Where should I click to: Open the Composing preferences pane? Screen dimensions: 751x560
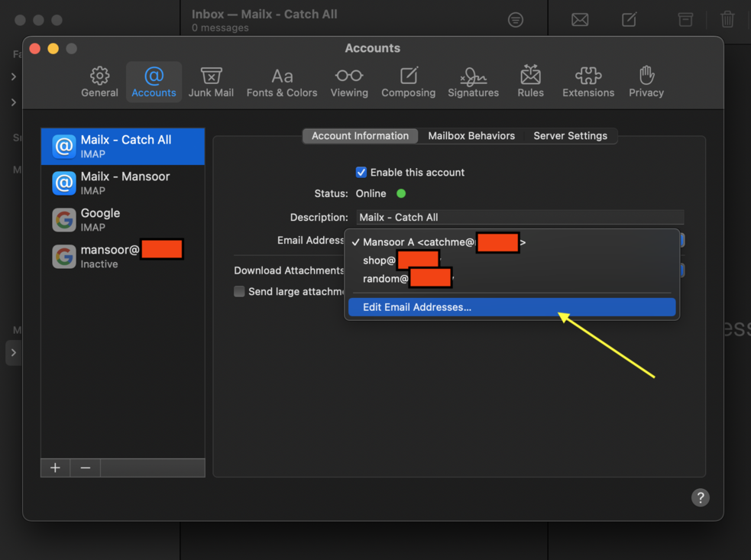(408, 82)
